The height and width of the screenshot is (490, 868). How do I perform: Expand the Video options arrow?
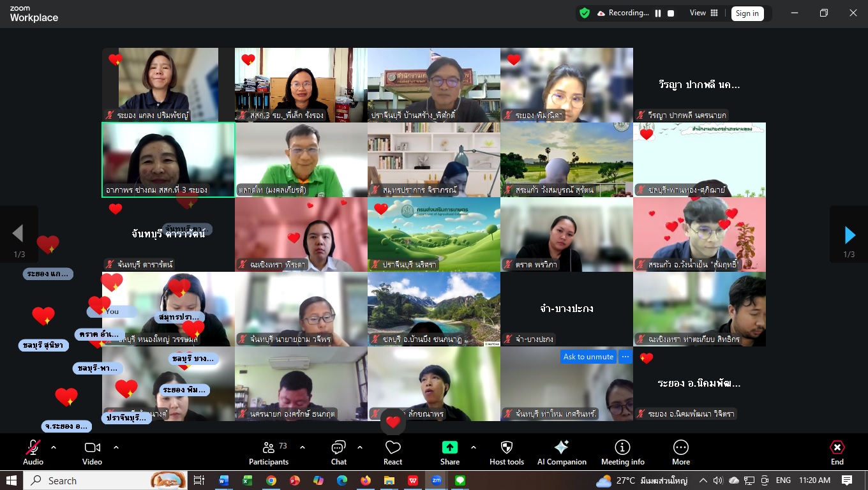click(116, 447)
